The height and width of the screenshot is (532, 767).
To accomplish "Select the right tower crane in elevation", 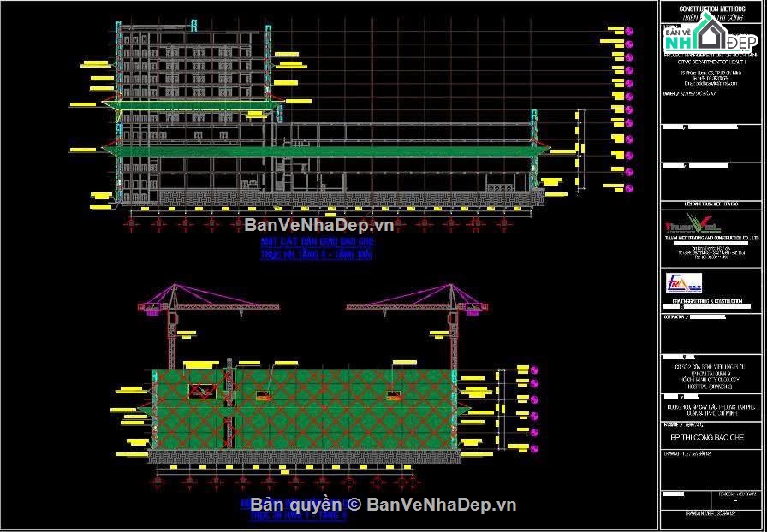I will point(417,325).
